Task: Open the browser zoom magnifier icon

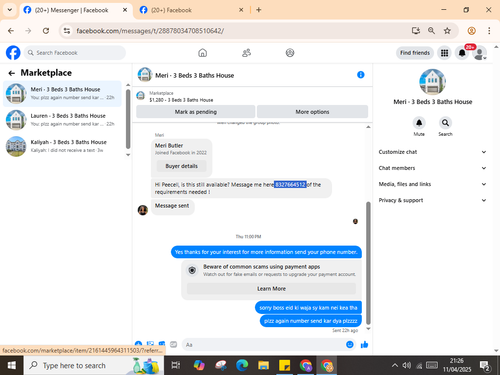Action: [x=431, y=31]
